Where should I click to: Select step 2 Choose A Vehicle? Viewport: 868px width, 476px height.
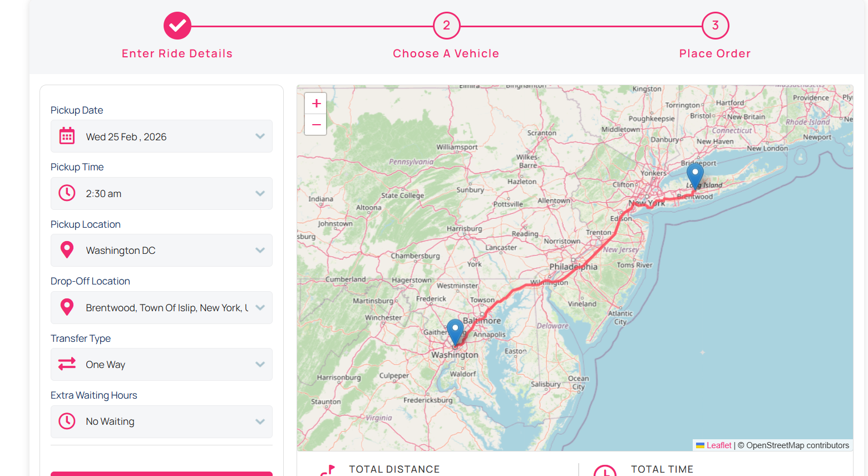pos(446,26)
